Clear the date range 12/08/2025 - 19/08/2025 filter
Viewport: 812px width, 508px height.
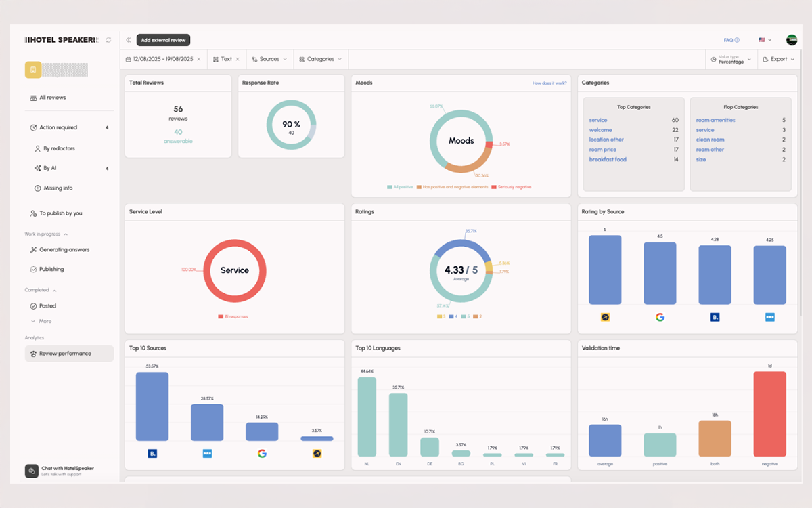[199, 59]
